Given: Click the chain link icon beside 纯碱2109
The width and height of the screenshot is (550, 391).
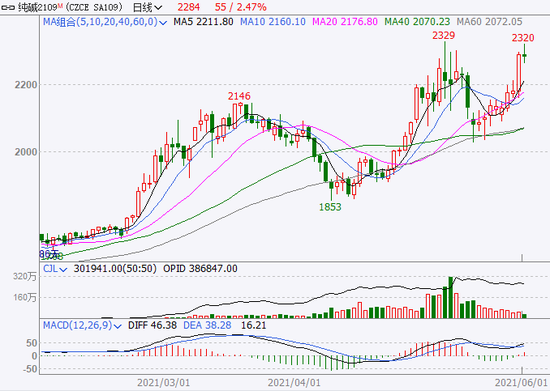Looking at the screenshot, I should pyautogui.click(x=8, y=7).
